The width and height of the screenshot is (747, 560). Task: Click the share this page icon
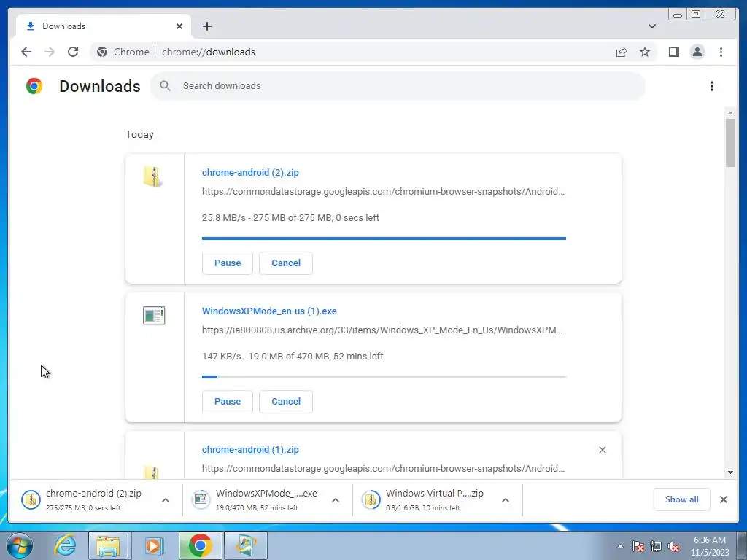click(622, 52)
